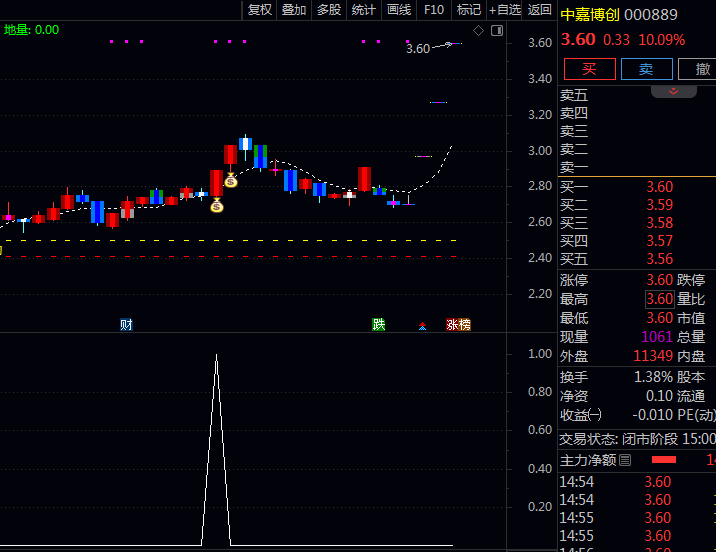This screenshot has width=716, height=552.
Task: Click the peak of the 地量 spike
Action: [216, 355]
